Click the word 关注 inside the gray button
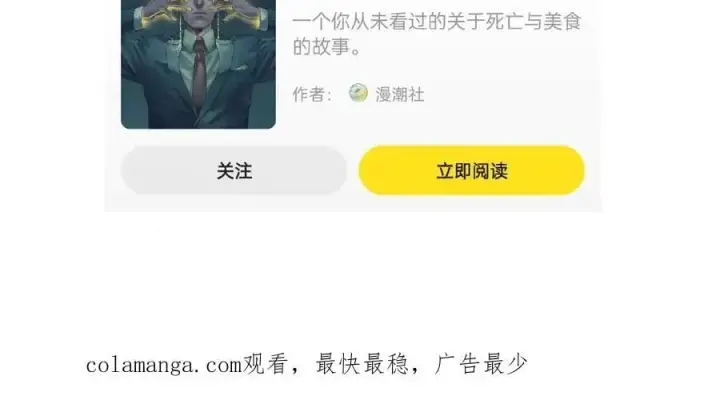720x400 pixels. tap(234, 171)
